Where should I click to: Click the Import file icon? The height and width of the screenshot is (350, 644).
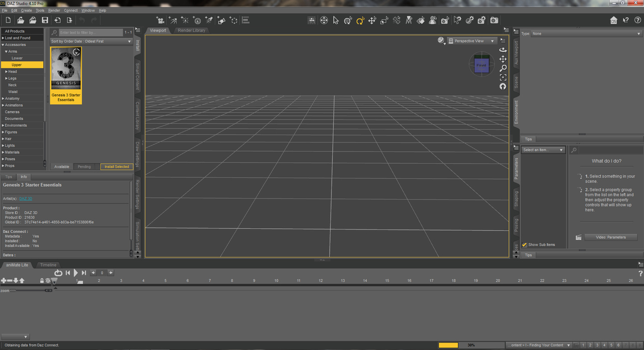coord(57,20)
